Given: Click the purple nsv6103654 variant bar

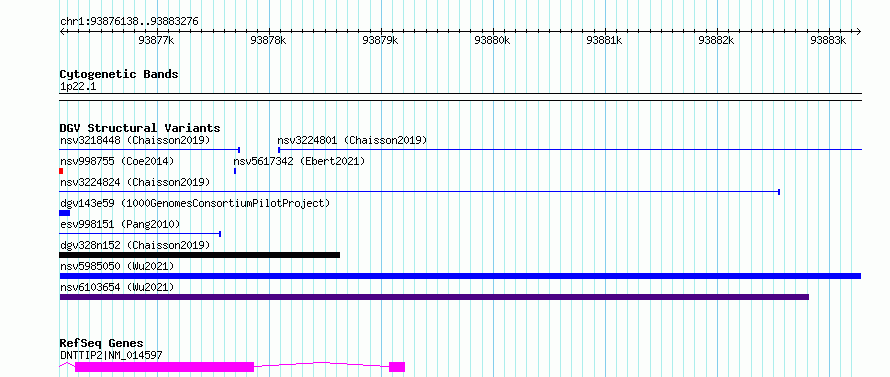Looking at the screenshot, I should [x=434, y=297].
